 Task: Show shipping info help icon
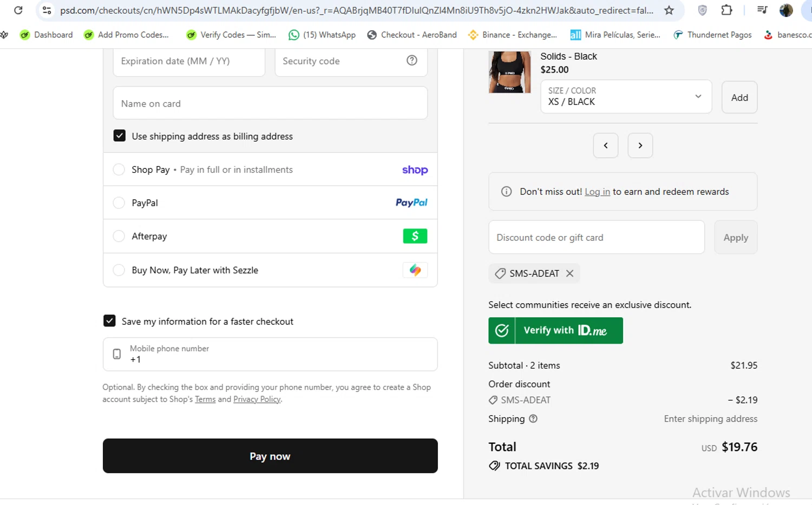533,418
